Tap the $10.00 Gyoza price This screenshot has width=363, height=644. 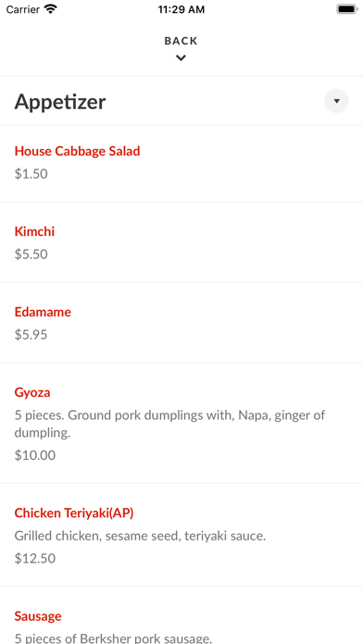(x=35, y=455)
